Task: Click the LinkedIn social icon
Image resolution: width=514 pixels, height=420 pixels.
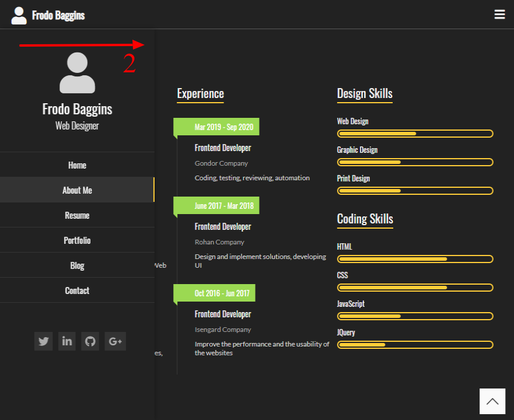Action: (x=67, y=341)
